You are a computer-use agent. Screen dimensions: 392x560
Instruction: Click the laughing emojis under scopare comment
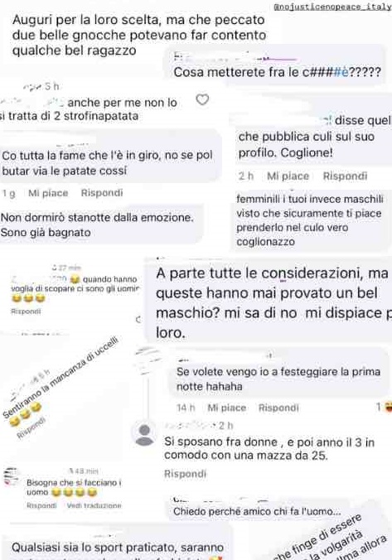pos(28,298)
